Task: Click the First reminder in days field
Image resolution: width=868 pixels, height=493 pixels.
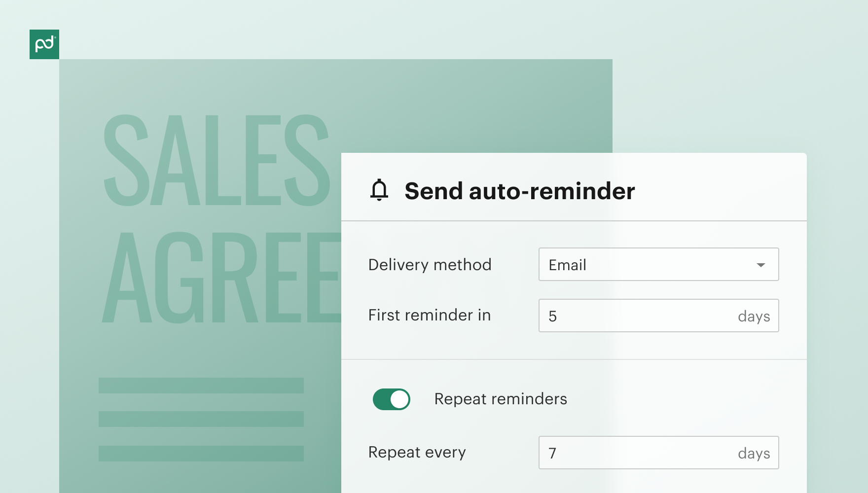Action: 658,316
